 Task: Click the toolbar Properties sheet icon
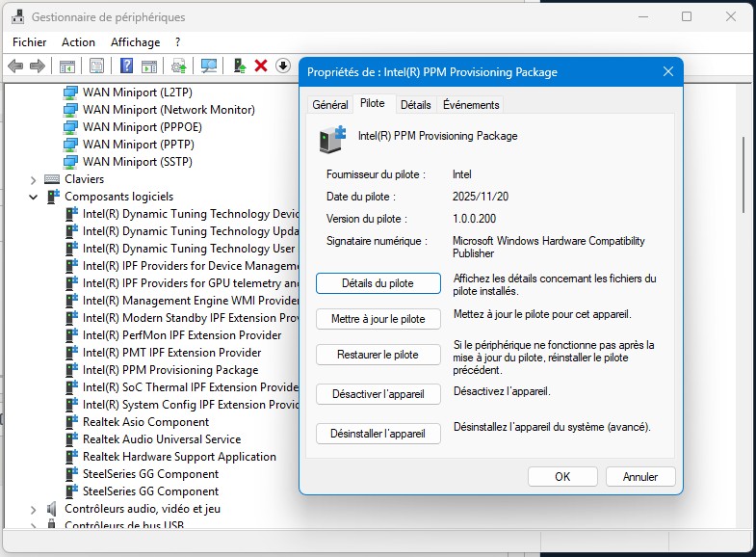coord(97,66)
